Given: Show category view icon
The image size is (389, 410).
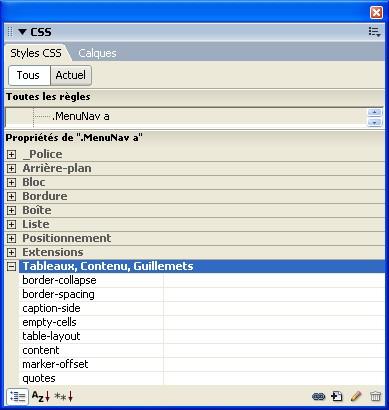Looking at the screenshot, I should (x=17, y=397).
